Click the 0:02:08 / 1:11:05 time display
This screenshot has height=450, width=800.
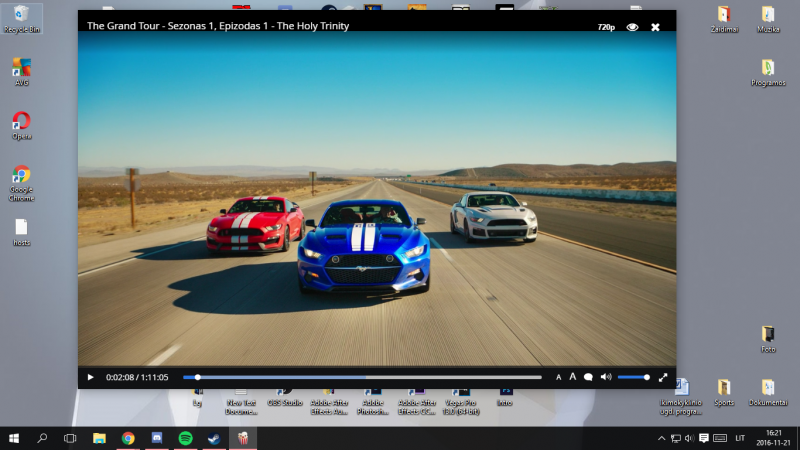point(137,378)
